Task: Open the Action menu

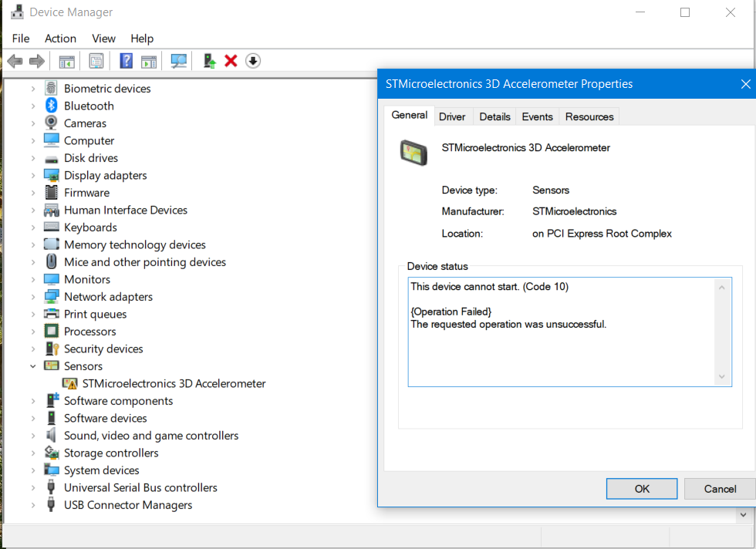Action: coord(60,39)
